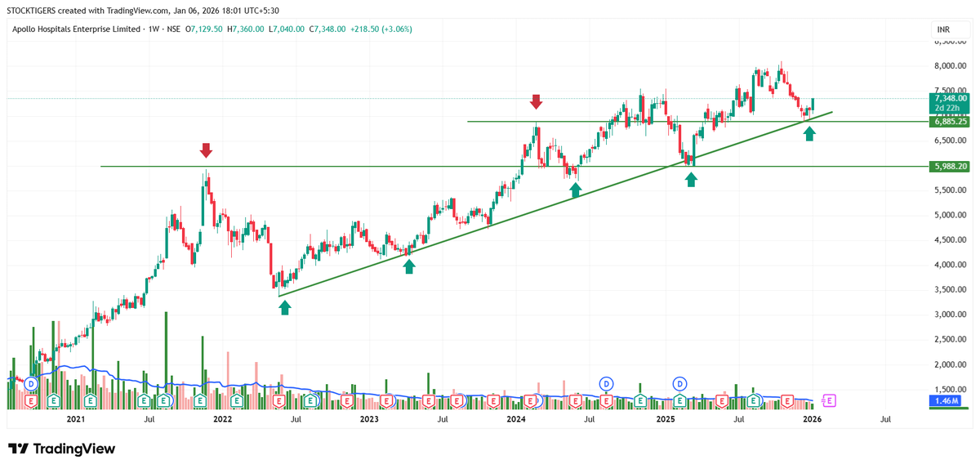Click the teal earnings marker under the 2025 dividend marker

[x=680, y=400]
